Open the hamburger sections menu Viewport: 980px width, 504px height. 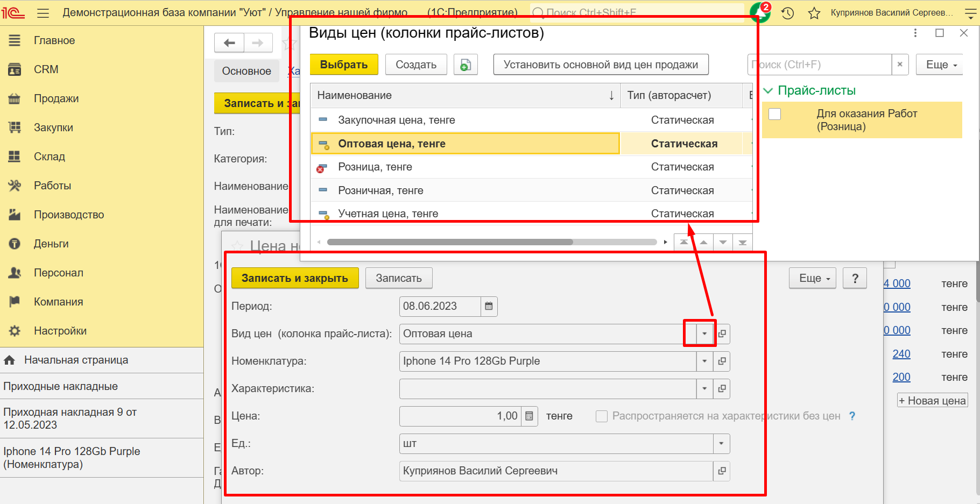(43, 13)
